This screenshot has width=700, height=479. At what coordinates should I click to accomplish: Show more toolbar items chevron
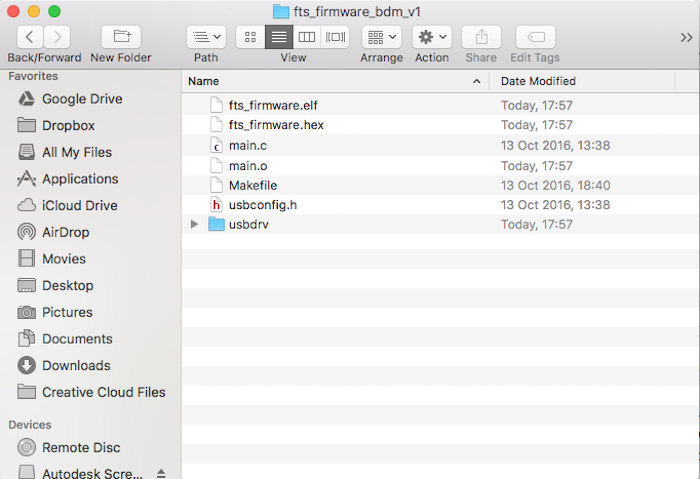click(686, 37)
